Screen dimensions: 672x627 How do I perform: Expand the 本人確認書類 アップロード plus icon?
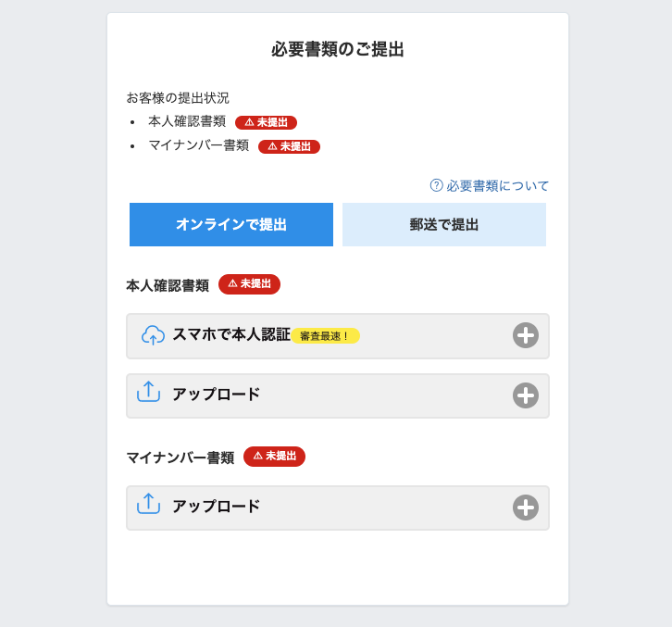[525, 395]
